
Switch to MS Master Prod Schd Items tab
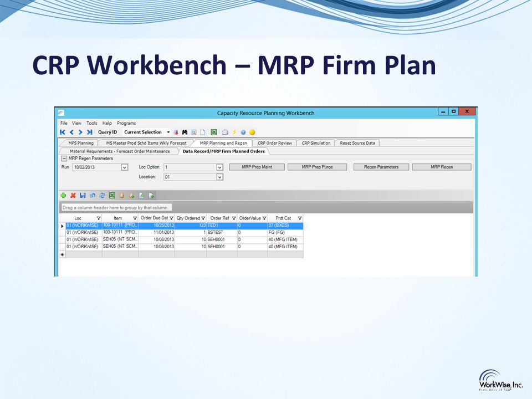point(146,143)
